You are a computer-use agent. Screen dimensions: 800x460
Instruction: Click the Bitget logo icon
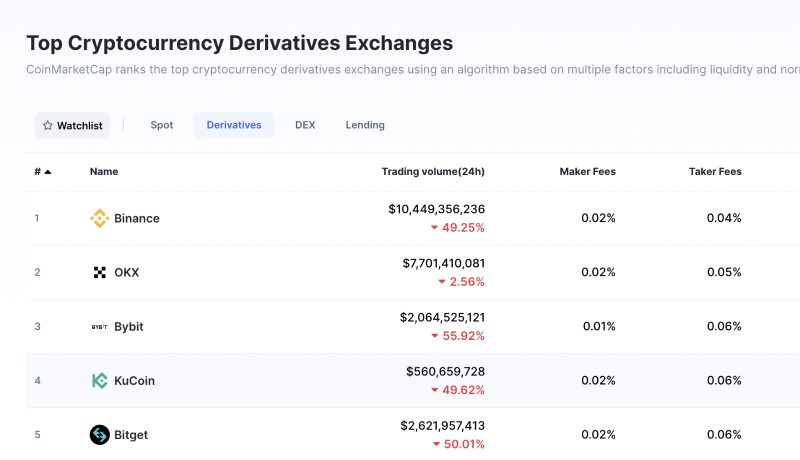[x=99, y=434]
